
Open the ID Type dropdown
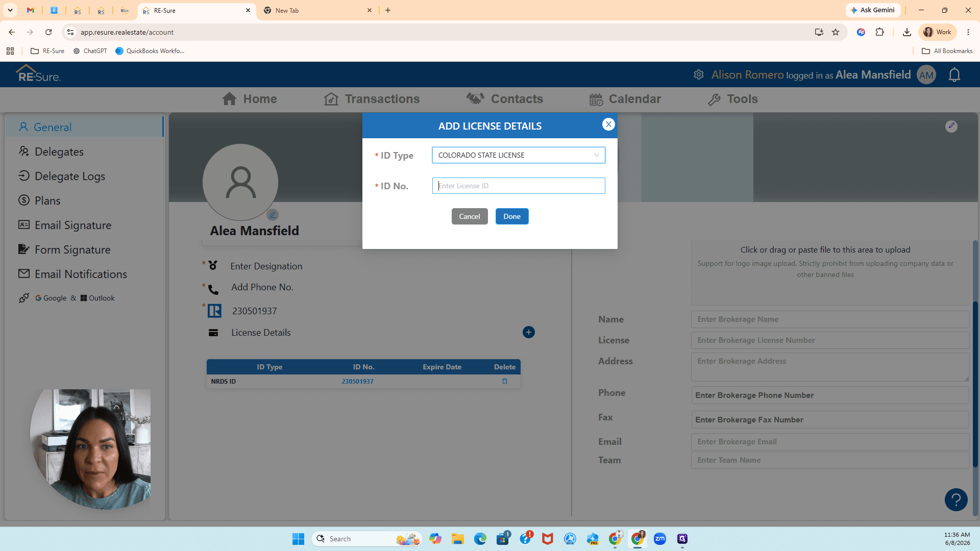click(519, 155)
